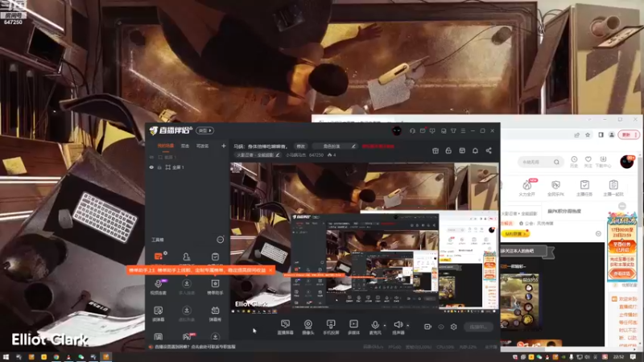Toggle the padlock icon beside gift box
The height and width of the screenshot is (362, 644).
tap(448, 150)
